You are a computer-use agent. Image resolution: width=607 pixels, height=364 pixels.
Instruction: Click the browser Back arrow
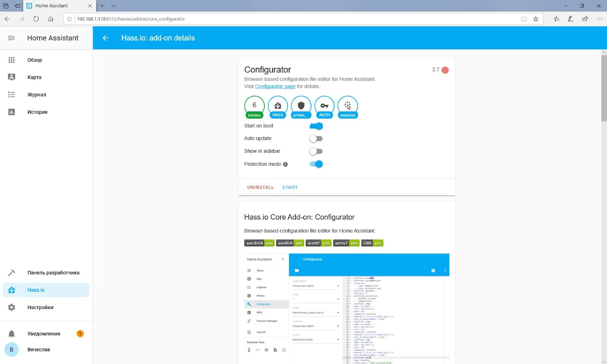tap(8, 19)
